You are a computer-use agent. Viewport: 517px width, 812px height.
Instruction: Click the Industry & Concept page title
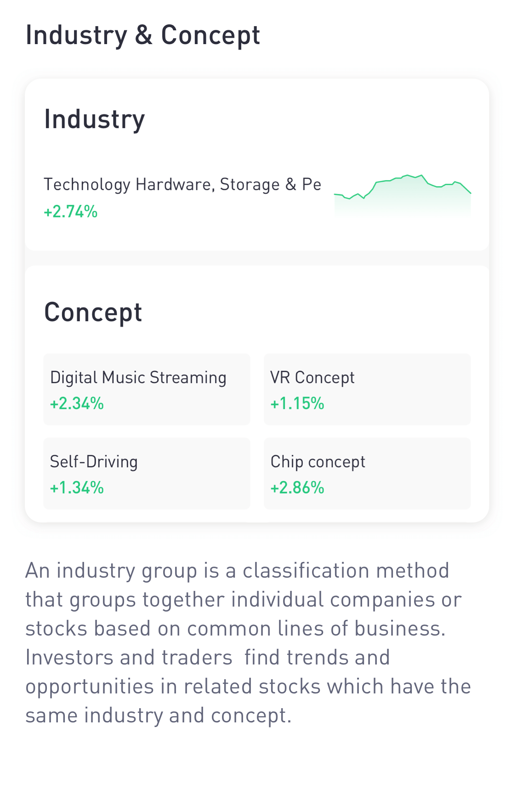[x=143, y=35]
